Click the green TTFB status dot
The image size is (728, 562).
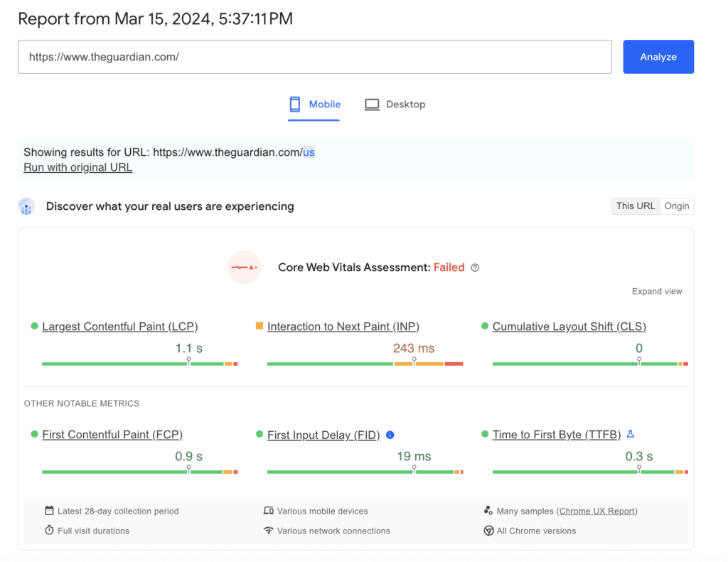coord(485,434)
